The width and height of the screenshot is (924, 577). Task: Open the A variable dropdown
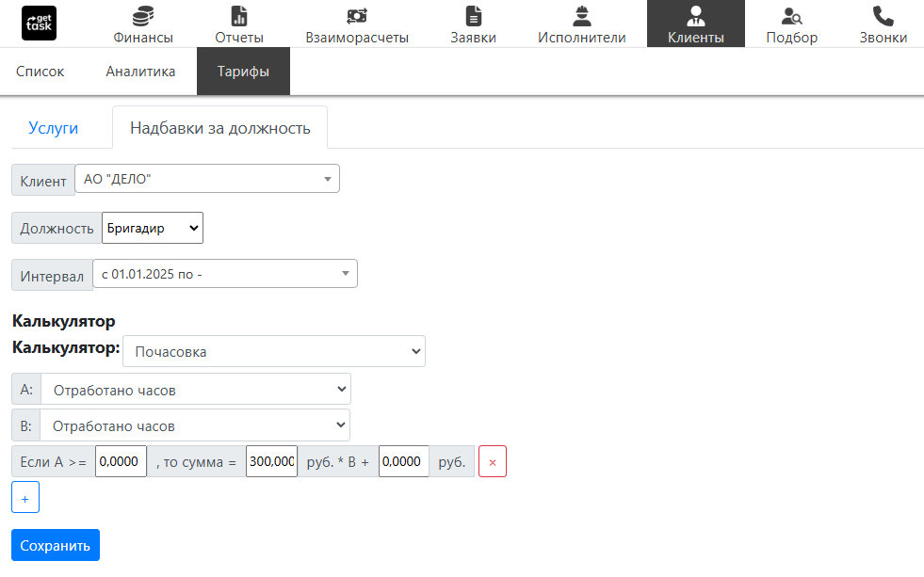(195, 389)
